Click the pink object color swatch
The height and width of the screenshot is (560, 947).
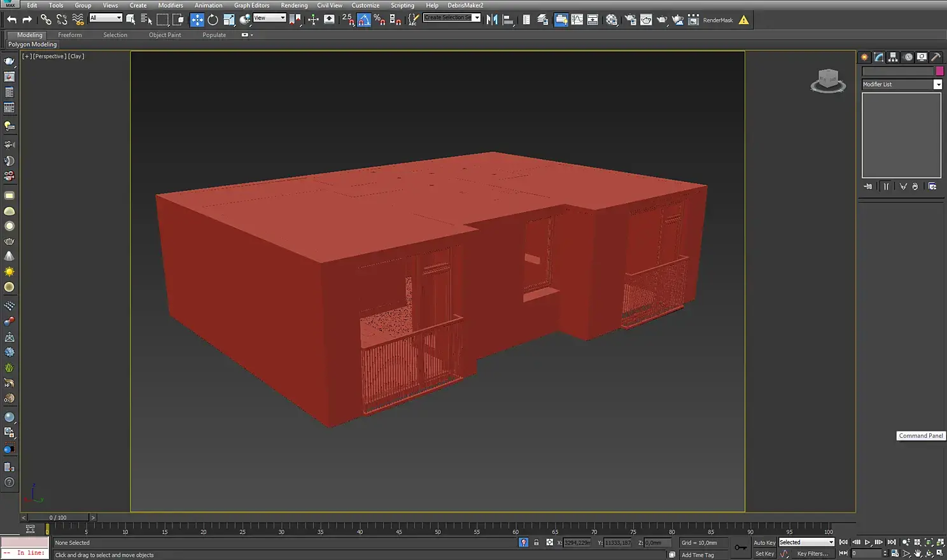tap(940, 71)
